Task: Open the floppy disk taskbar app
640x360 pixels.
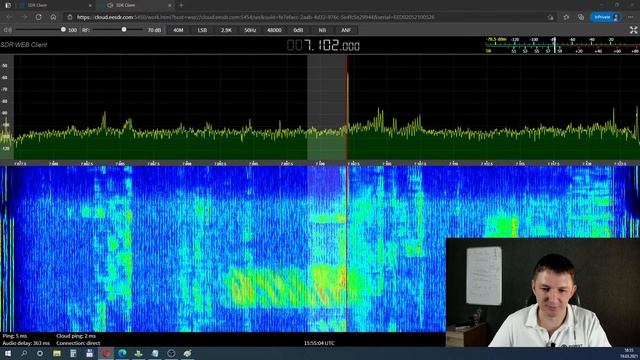Action: pyautogui.click(x=89, y=353)
